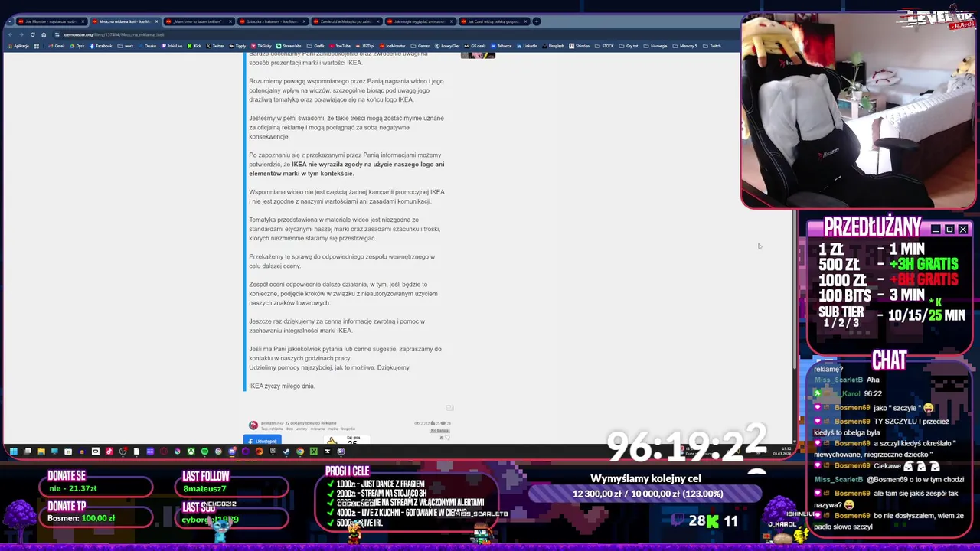Click the thumbs-up 'Daj głos' vote icon
Screen dimensions: 980x551
332,441
